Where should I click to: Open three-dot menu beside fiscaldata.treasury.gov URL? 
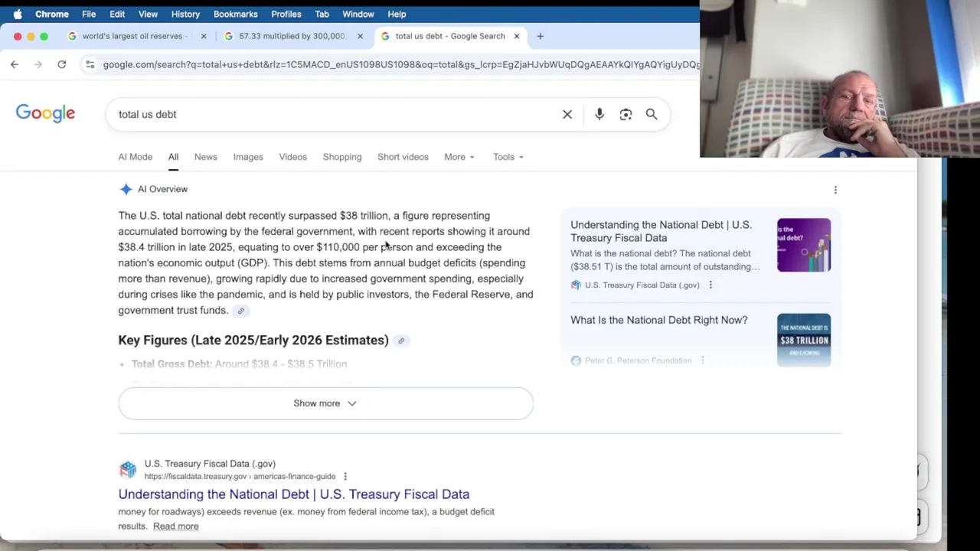(345, 476)
